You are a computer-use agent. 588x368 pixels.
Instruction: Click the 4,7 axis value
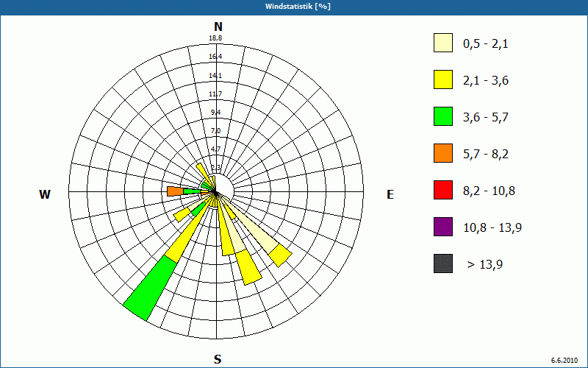tap(215, 149)
